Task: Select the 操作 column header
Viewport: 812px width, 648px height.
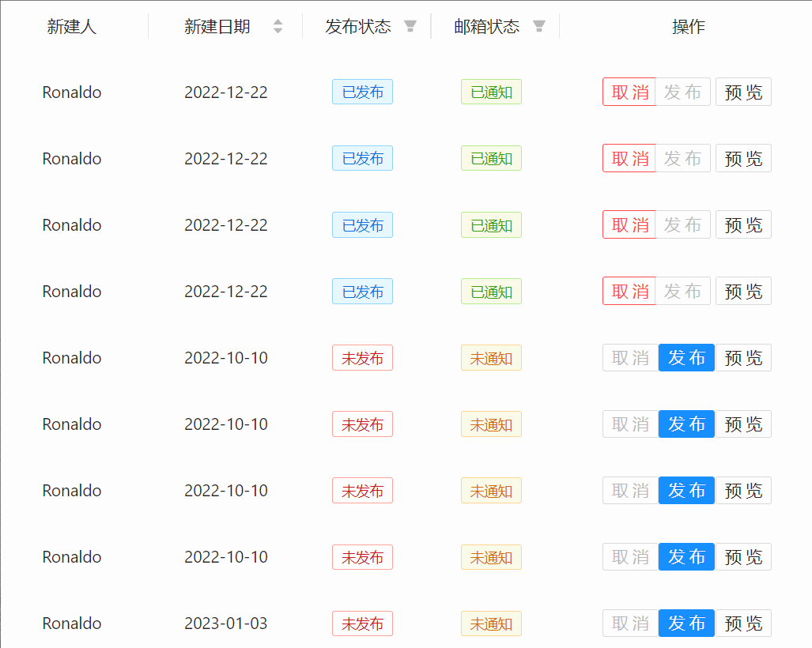Action: coord(688,27)
